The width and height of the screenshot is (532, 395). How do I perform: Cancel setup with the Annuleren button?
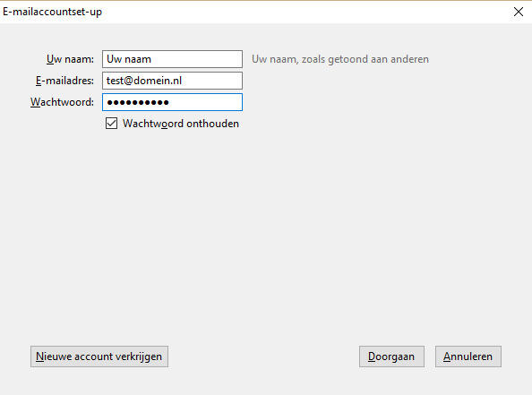(468, 356)
